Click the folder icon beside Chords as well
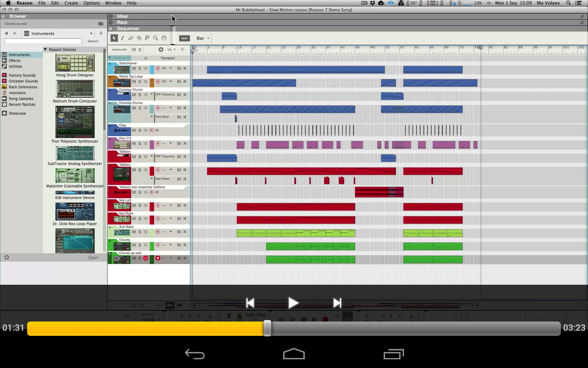Screen dimensions: 588x368 [x=101, y=23]
